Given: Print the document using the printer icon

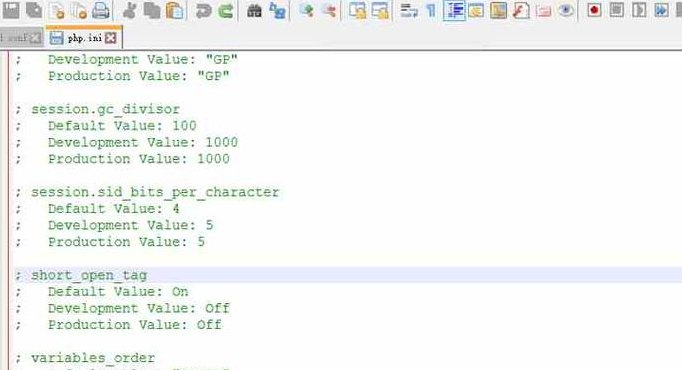Looking at the screenshot, I should coord(100,10).
